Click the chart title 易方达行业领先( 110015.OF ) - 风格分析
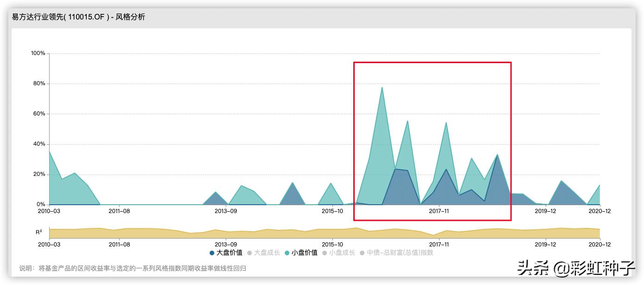The width and height of the screenshot is (644, 285). tap(78, 17)
